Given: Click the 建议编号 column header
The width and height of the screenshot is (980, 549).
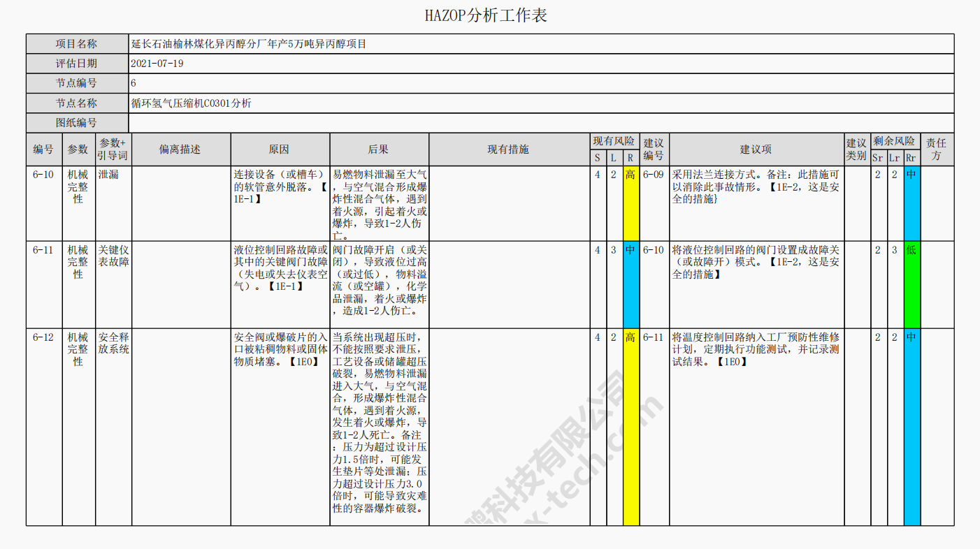Looking at the screenshot, I should (x=654, y=149).
